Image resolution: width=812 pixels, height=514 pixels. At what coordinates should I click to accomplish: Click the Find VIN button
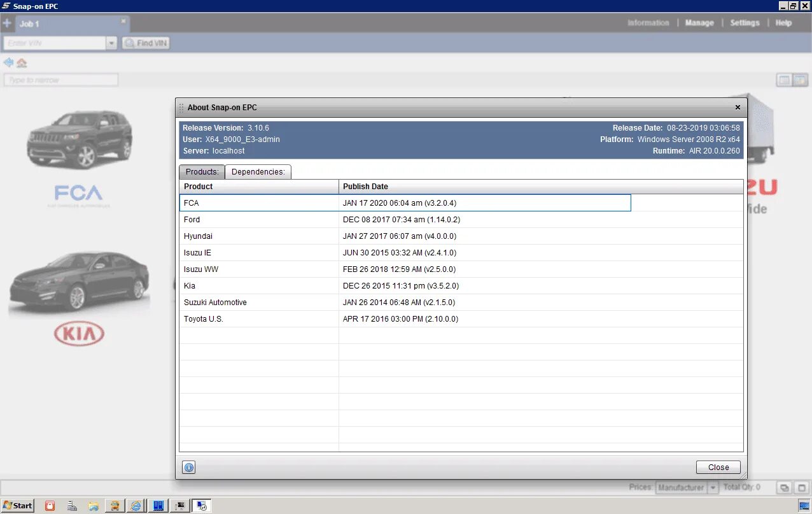pyautogui.click(x=146, y=43)
